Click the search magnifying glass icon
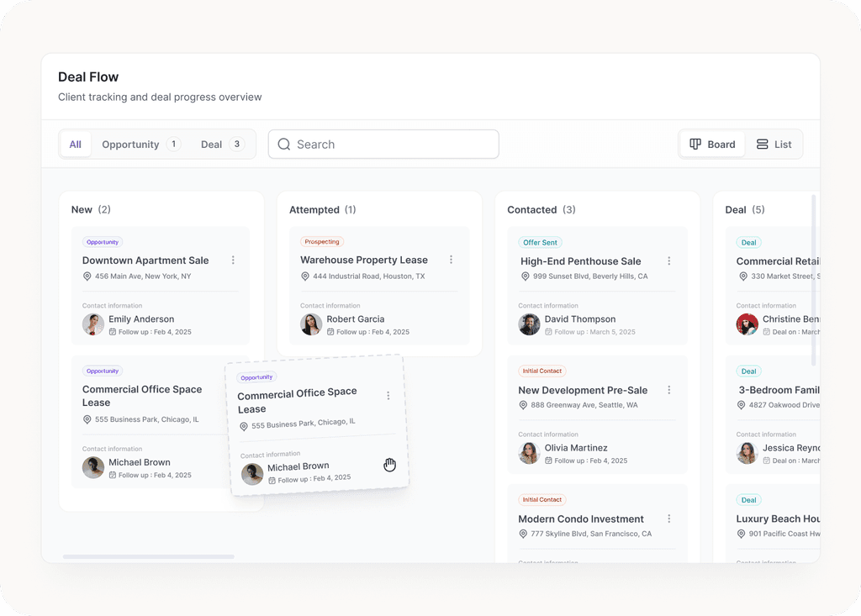The height and width of the screenshot is (616, 861). pos(284,145)
